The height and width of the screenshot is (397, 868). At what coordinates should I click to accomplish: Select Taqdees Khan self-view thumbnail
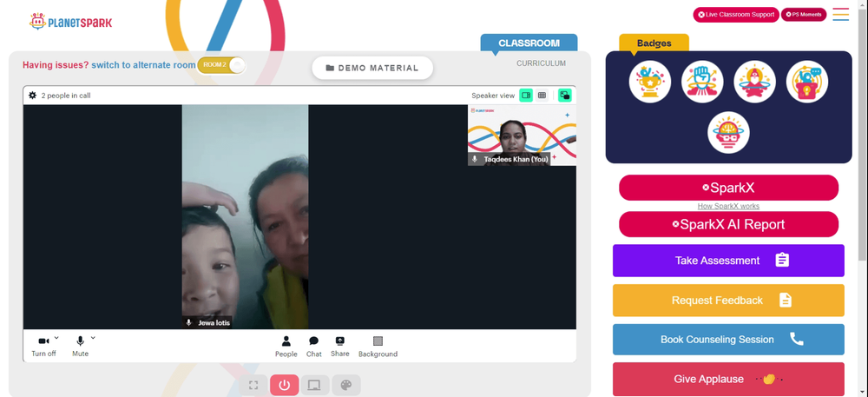(522, 136)
